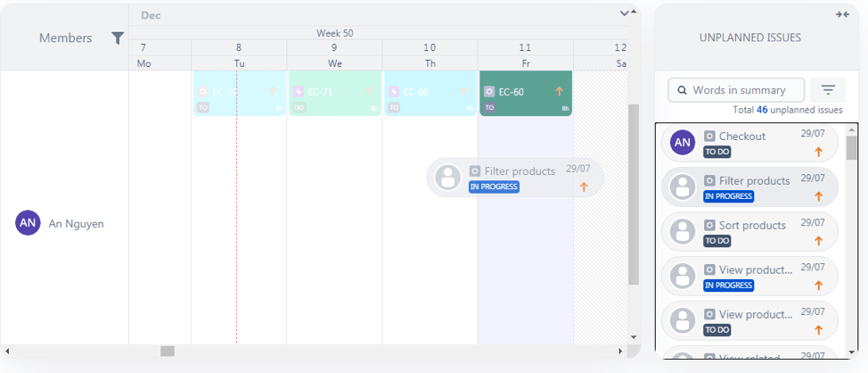Viewport: 868px width, 373px height.
Task: Click the horizontal timeline scrollbar thumb
Action: tap(168, 352)
